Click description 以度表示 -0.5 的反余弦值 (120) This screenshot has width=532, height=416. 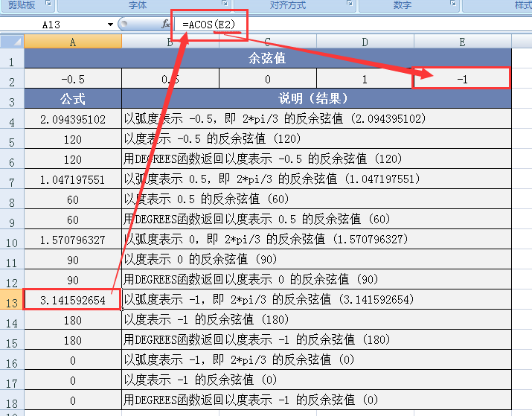click(316, 138)
